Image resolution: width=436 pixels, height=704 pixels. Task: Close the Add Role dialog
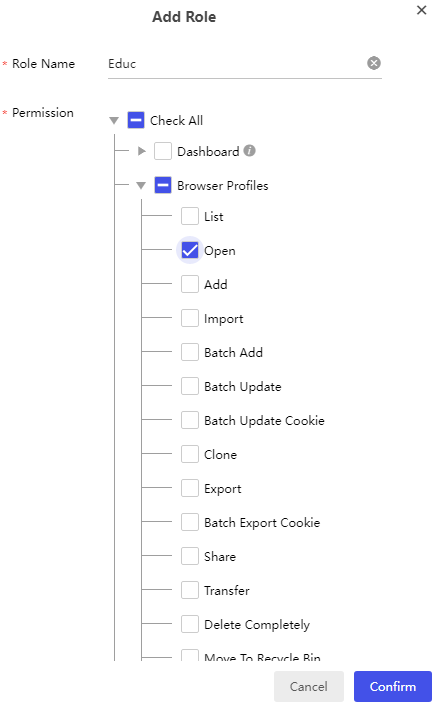tap(421, 10)
